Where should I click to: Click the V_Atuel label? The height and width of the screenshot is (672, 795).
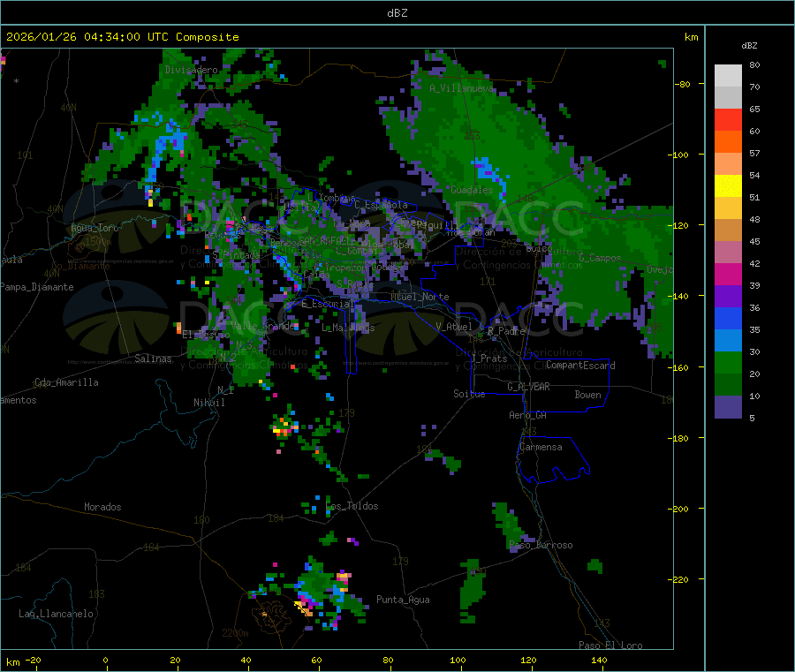tap(454, 327)
